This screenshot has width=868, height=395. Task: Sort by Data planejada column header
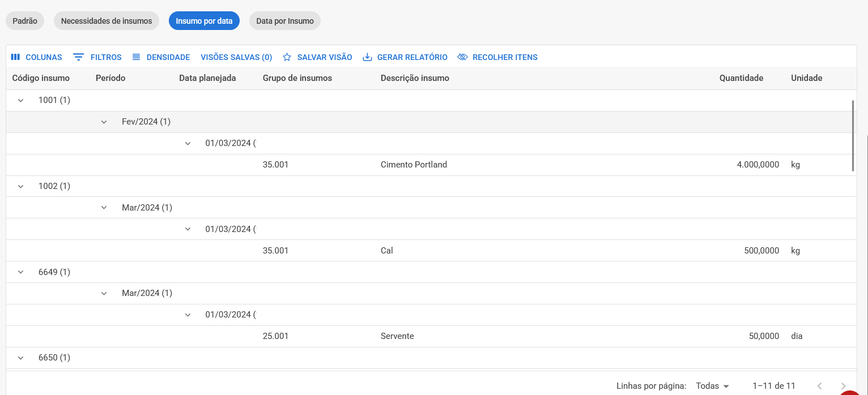pos(207,78)
